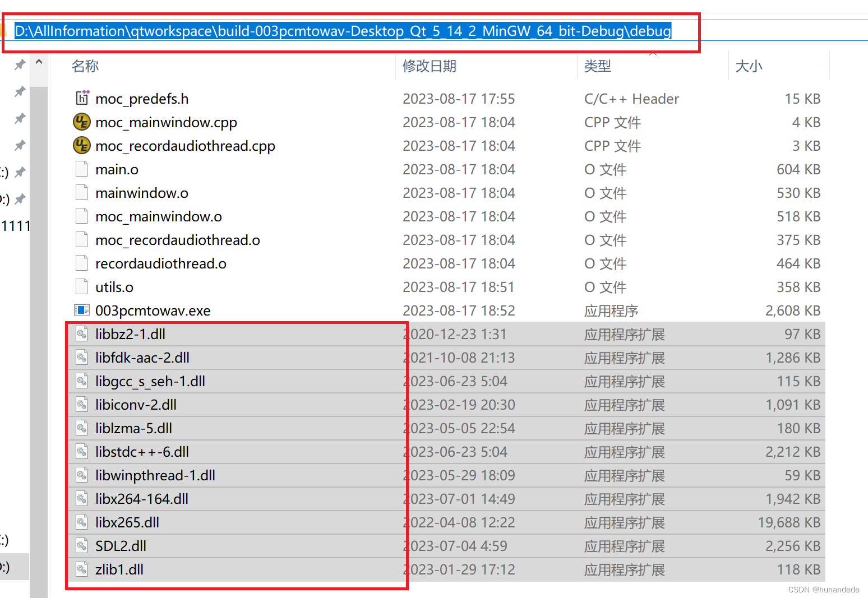Click the utils.o file icon
868x598 pixels.
pyautogui.click(x=82, y=286)
